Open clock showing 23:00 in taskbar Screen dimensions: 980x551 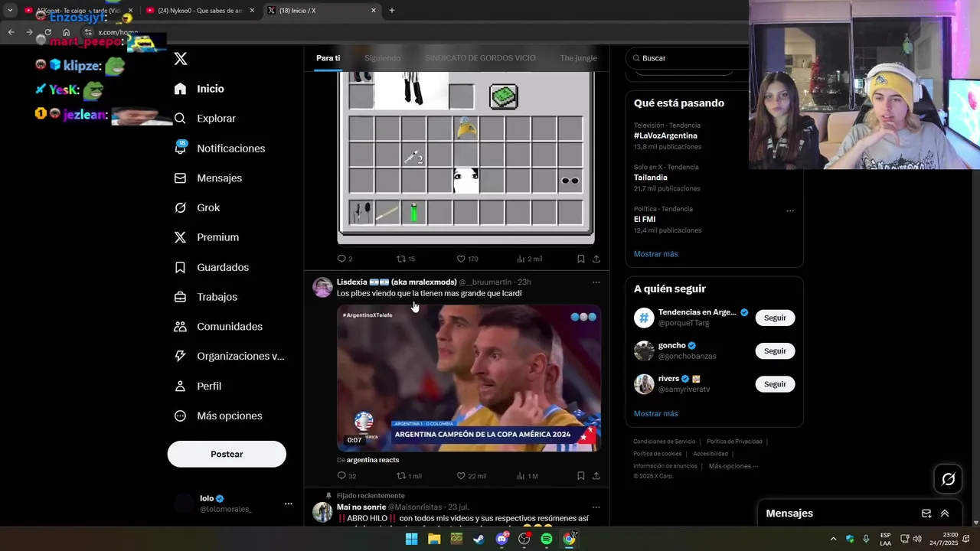pyautogui.click(x=943, y=539)
